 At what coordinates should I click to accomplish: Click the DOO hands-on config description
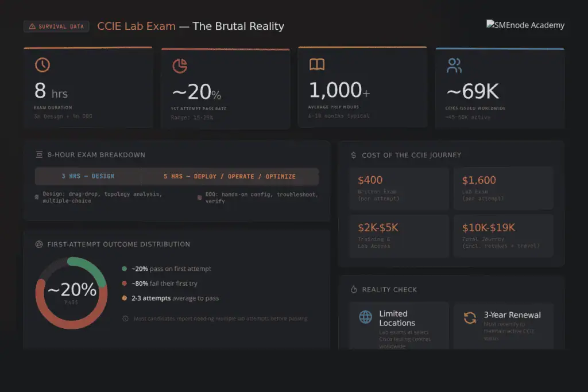click(x=262, y=198)
